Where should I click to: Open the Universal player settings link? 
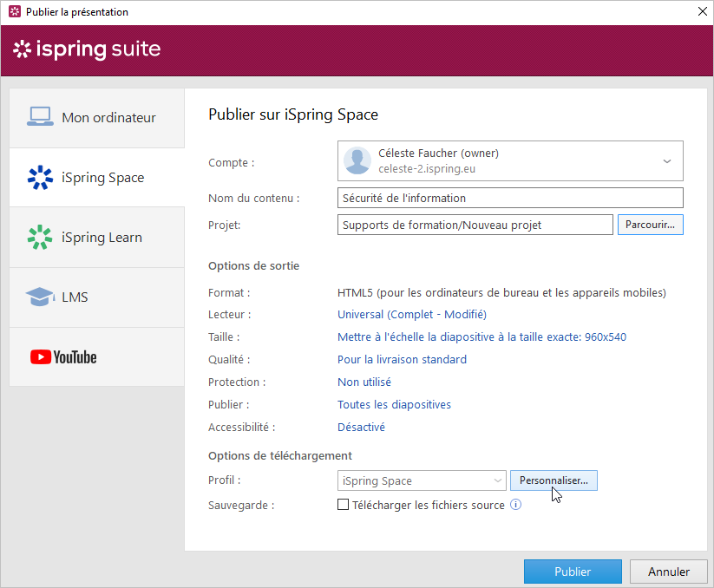coord(411,314)
